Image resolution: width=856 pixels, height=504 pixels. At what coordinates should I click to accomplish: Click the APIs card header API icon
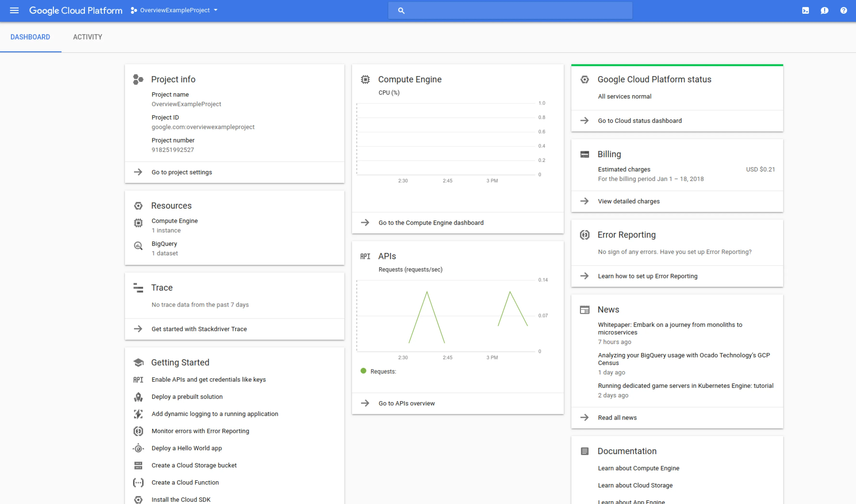tap(365, 256)
